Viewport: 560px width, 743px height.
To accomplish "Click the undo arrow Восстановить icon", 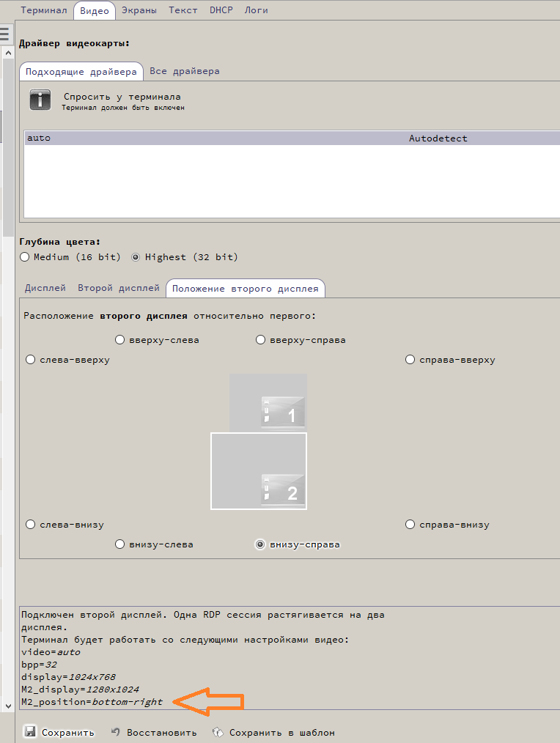I will [x=116, y=731].
